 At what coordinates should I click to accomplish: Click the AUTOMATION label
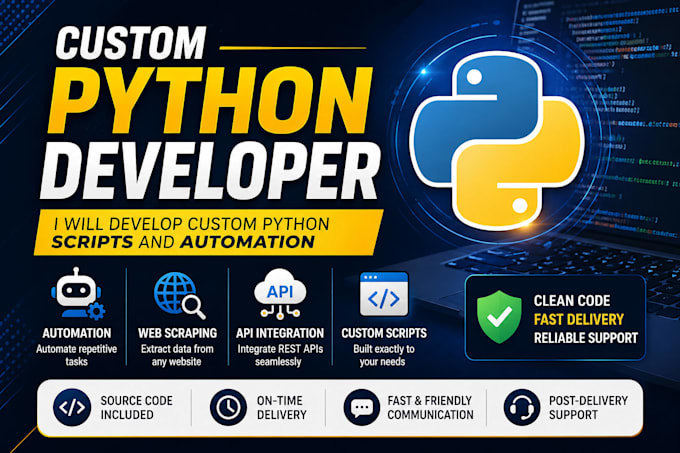tap(77, 333)
